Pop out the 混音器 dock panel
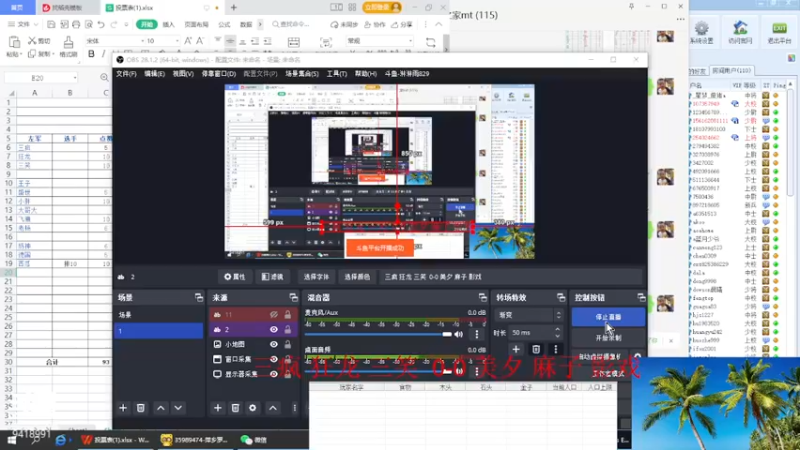 (x=483, y=297)
